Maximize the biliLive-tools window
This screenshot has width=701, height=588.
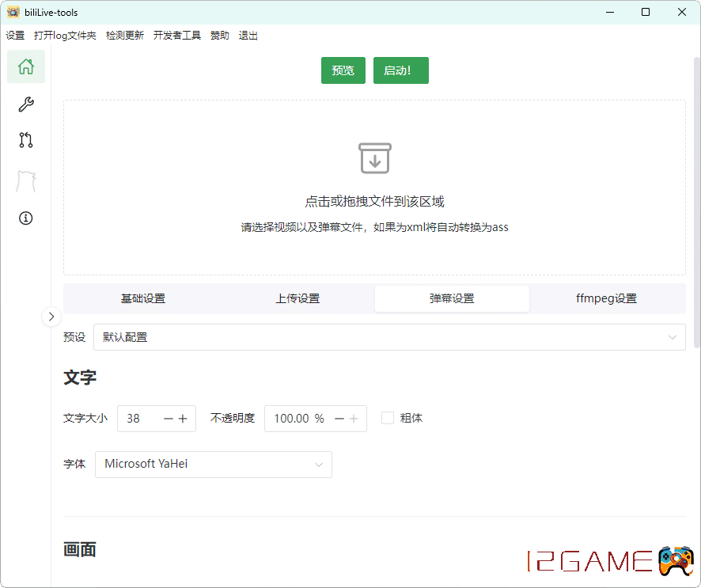646,12
